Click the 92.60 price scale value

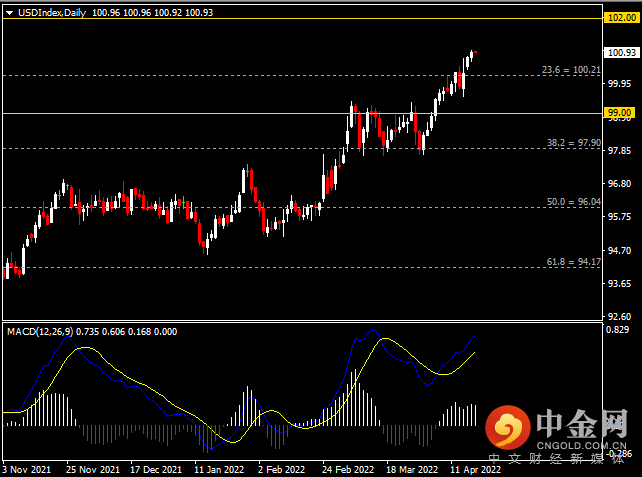tap(619, 316)
